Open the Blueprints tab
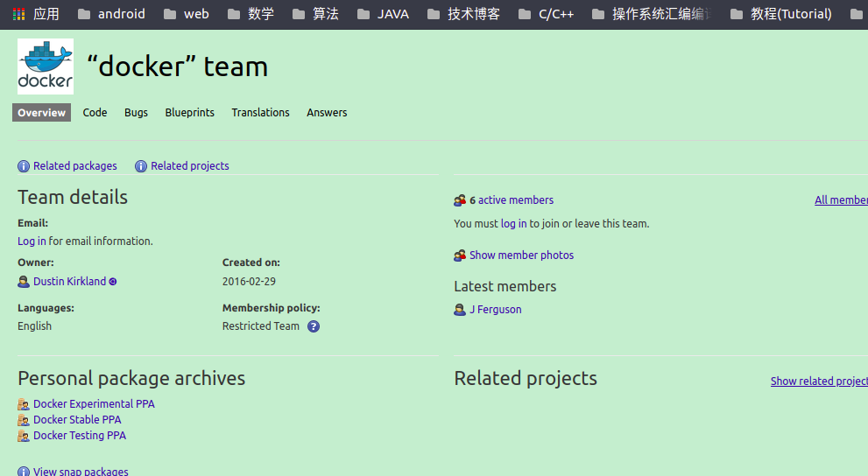 pyautogui.click(x=189, y=112)
